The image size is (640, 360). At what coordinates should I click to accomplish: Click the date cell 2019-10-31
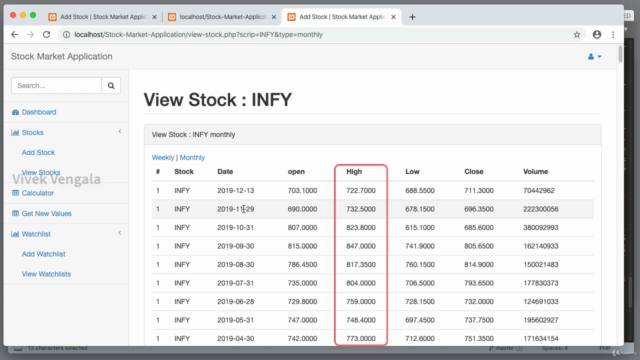point(236,228)
